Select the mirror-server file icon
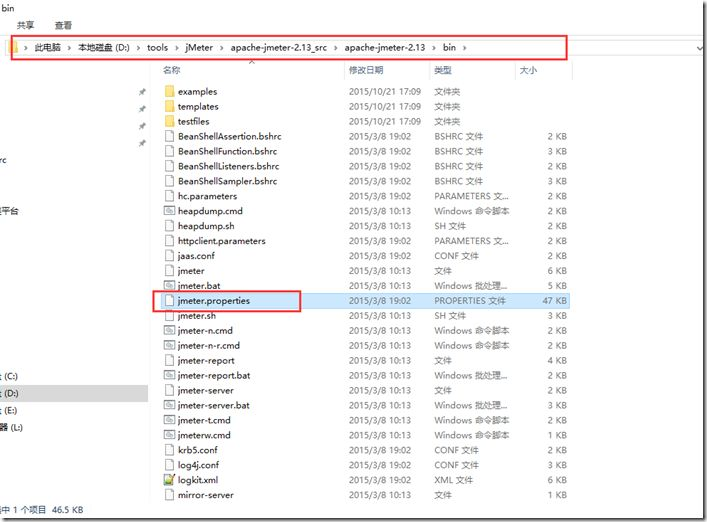The image size is (707, 522). tap(169, 495)
